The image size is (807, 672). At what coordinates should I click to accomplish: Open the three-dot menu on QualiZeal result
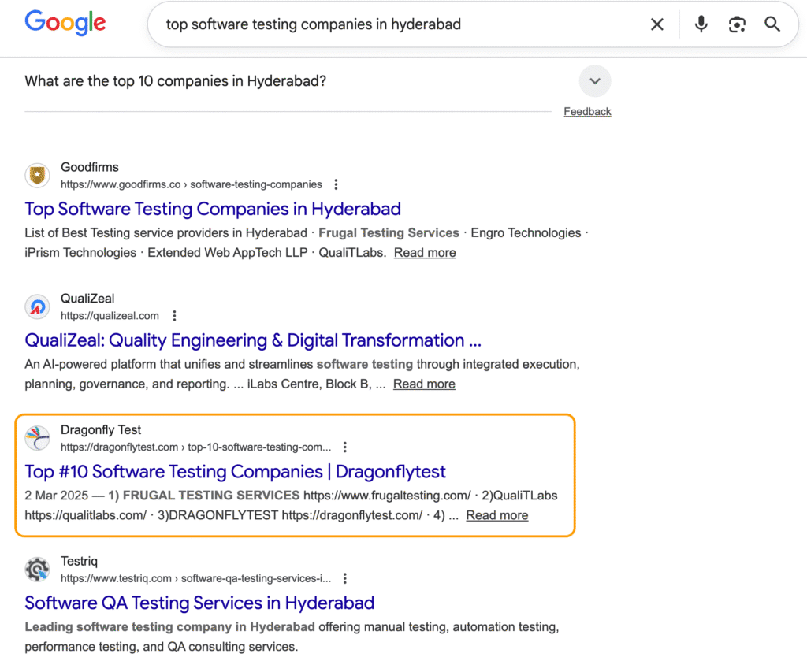tap(174, 315)
